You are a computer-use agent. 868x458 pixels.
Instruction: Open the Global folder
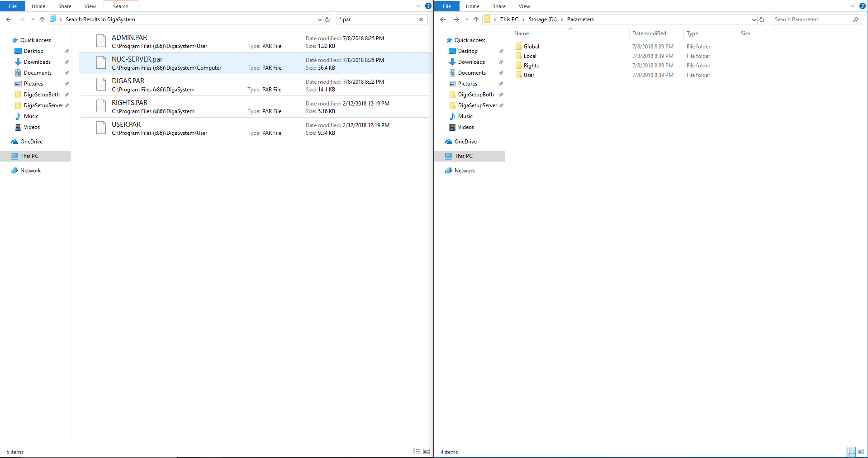click(531, 47)
